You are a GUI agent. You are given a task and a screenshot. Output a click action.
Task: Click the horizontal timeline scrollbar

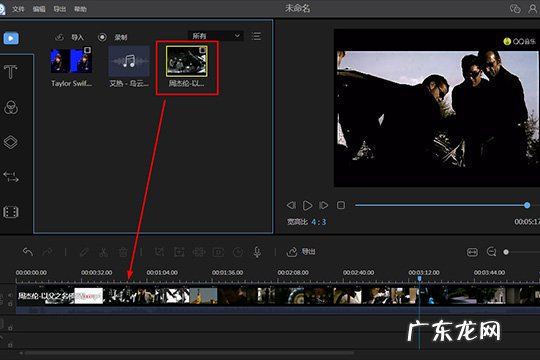189,353
